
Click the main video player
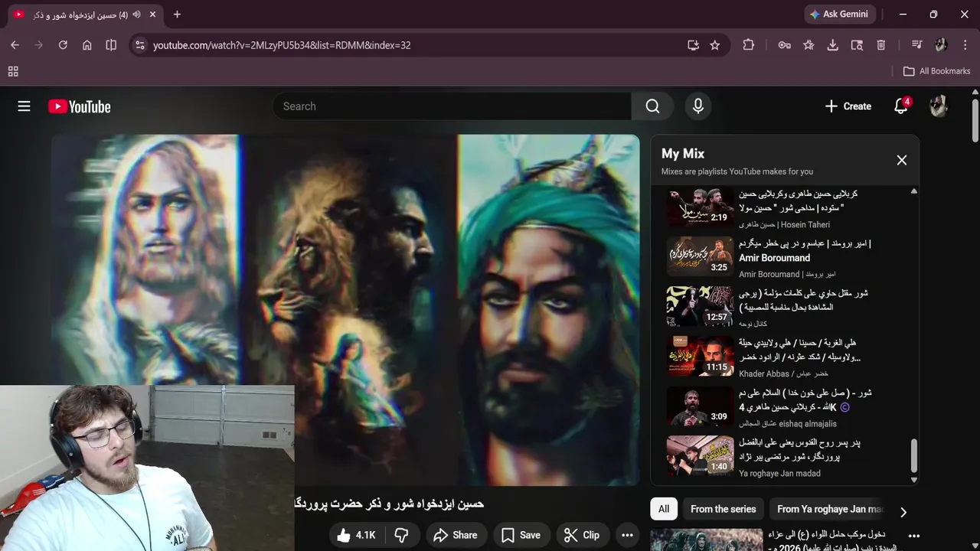pyautogui.click(x=345, y=310)
